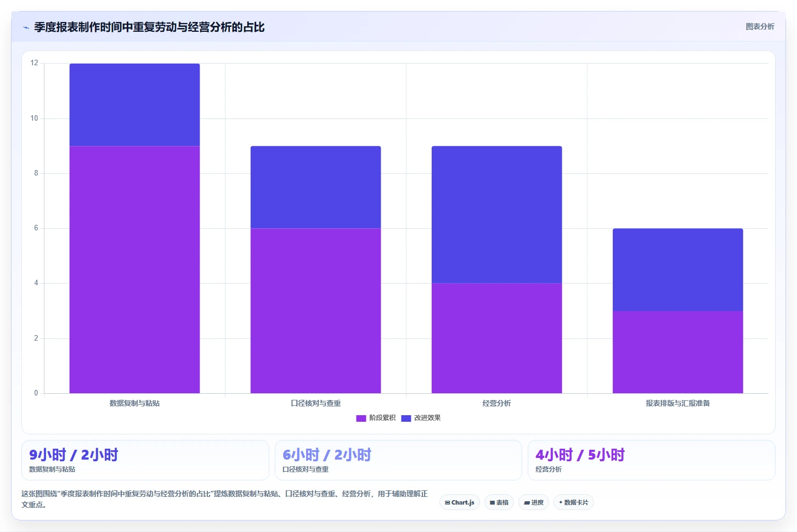Select the Chart.js tag
Screen dimensions: 797x532
click(x=460, y=502)
